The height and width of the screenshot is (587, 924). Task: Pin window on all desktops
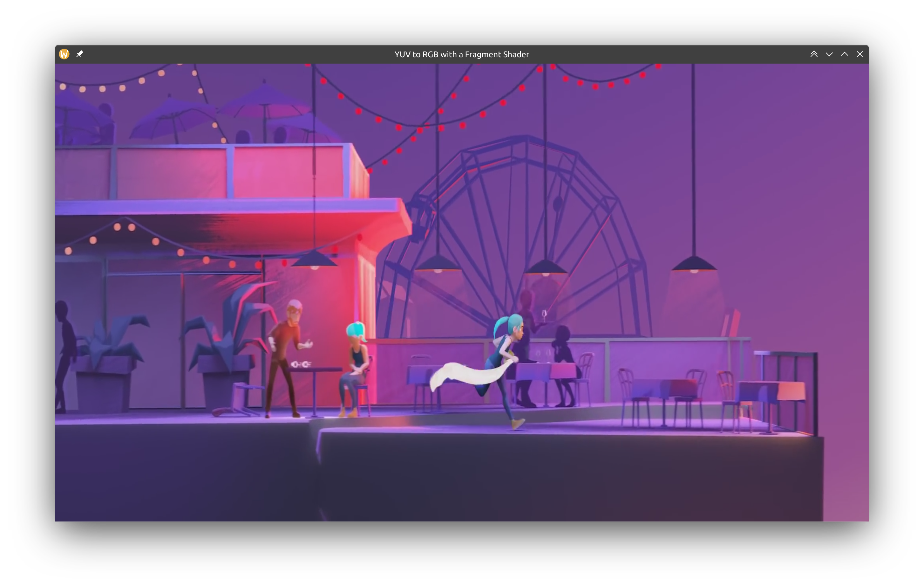coord(79,54)
